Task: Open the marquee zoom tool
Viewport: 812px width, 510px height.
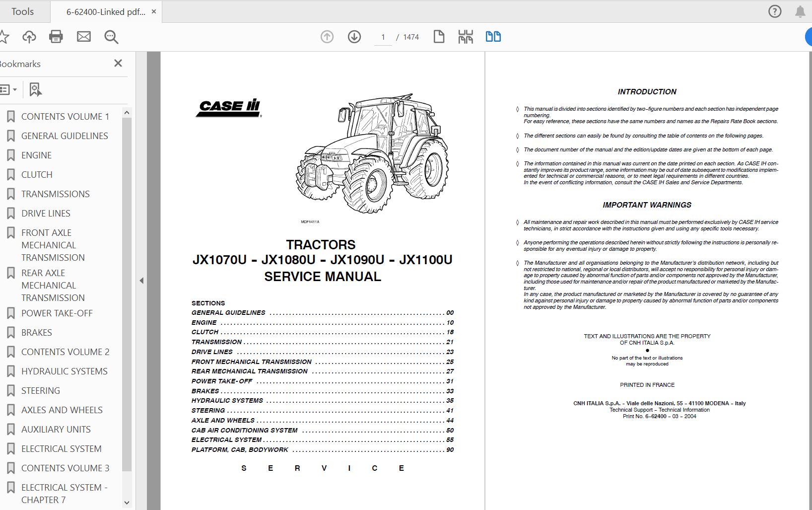Action: coord(111,37)
